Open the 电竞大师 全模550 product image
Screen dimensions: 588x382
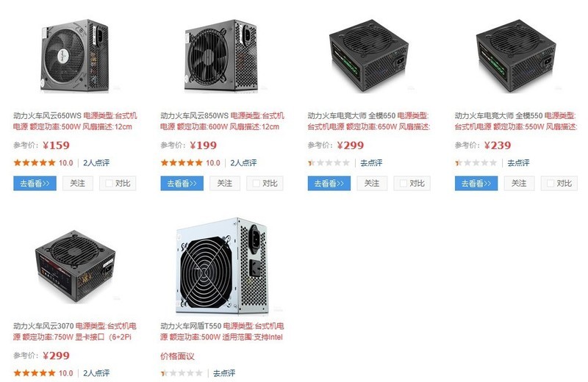(516, 56)
